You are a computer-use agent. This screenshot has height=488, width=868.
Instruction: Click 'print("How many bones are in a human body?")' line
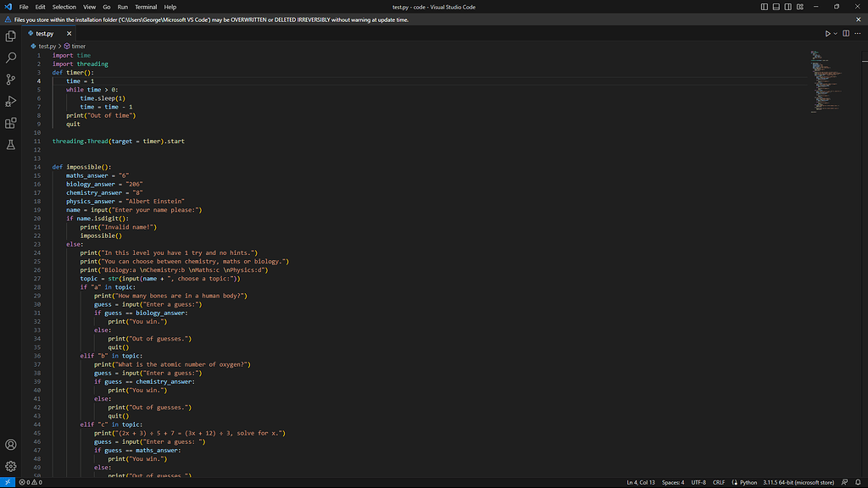tap(170, 296)
